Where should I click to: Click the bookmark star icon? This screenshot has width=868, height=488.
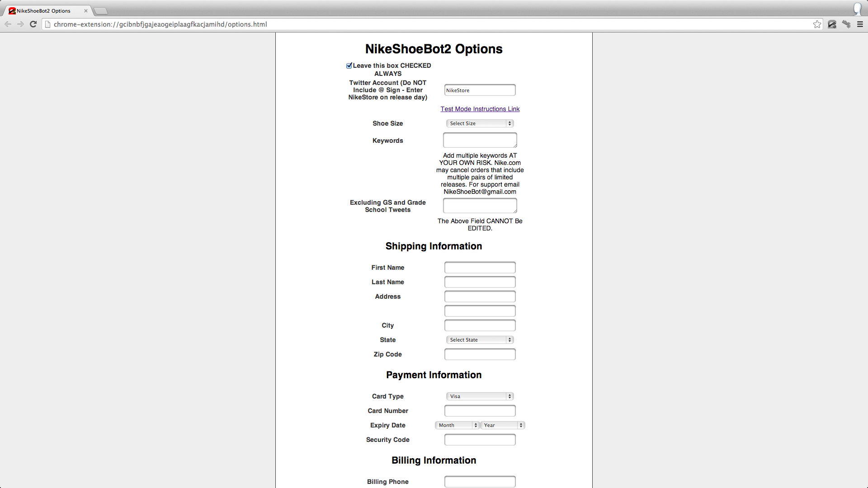(x=817, y=24)
